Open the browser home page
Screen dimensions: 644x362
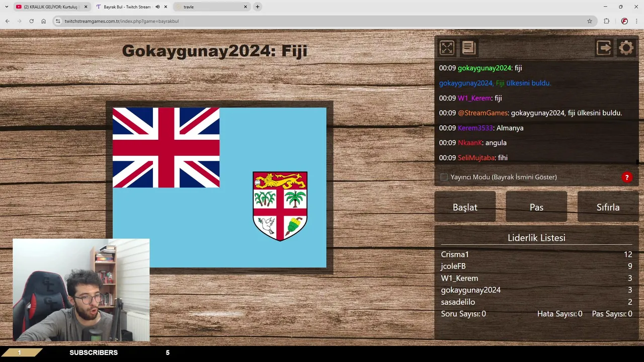coord(44,21)
